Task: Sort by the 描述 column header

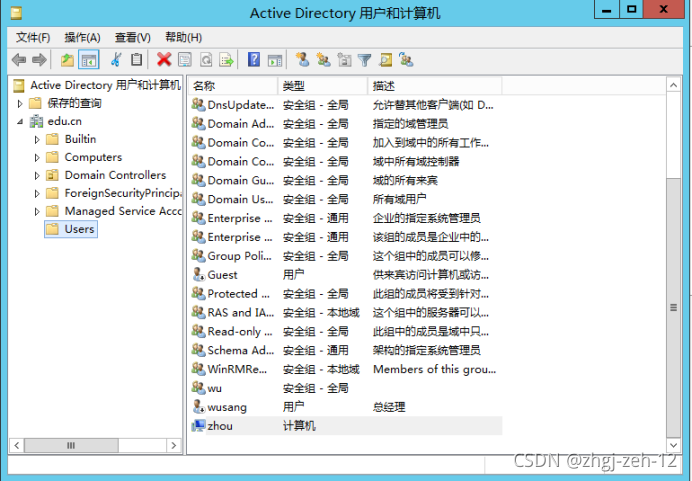Action: tap(435, 86)
